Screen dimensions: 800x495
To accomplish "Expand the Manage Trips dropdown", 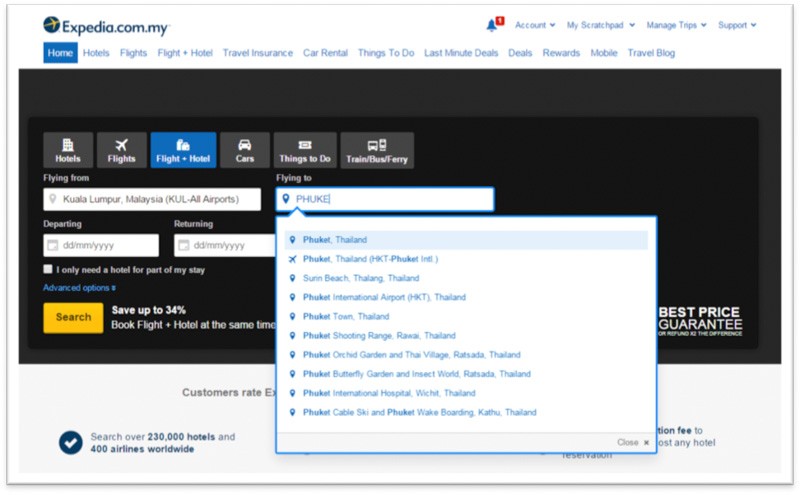I will (x=677, y=25).
